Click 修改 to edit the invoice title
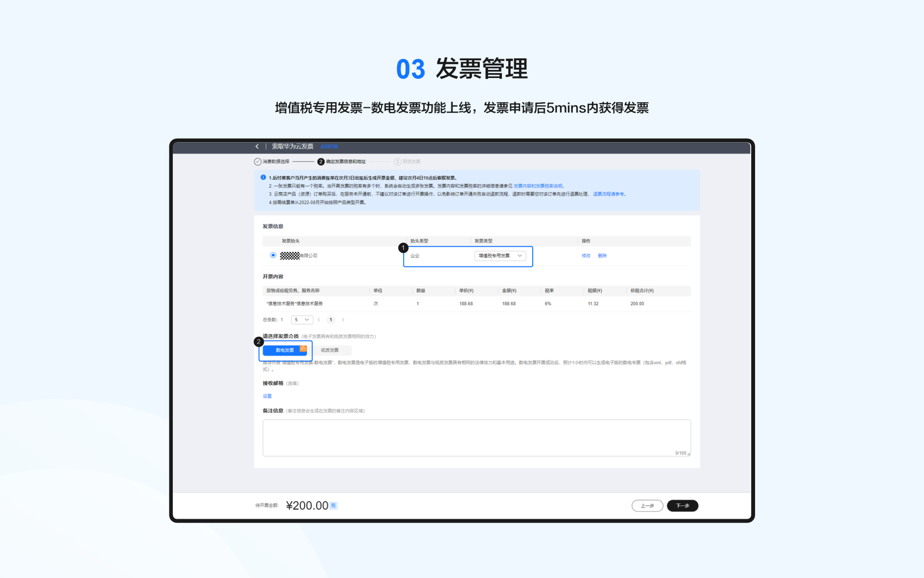 [x=586, y=255]
